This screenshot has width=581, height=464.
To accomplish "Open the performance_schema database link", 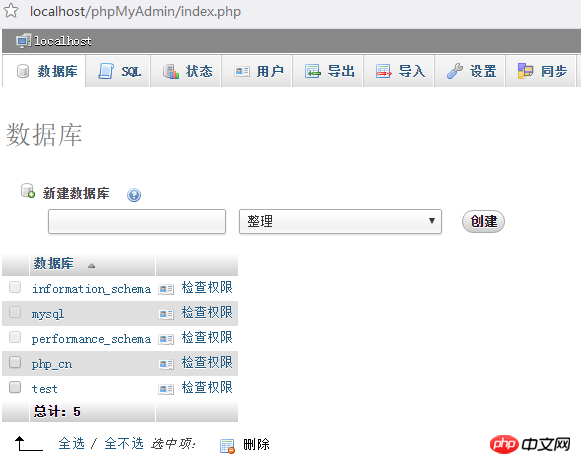I will 91,339.
